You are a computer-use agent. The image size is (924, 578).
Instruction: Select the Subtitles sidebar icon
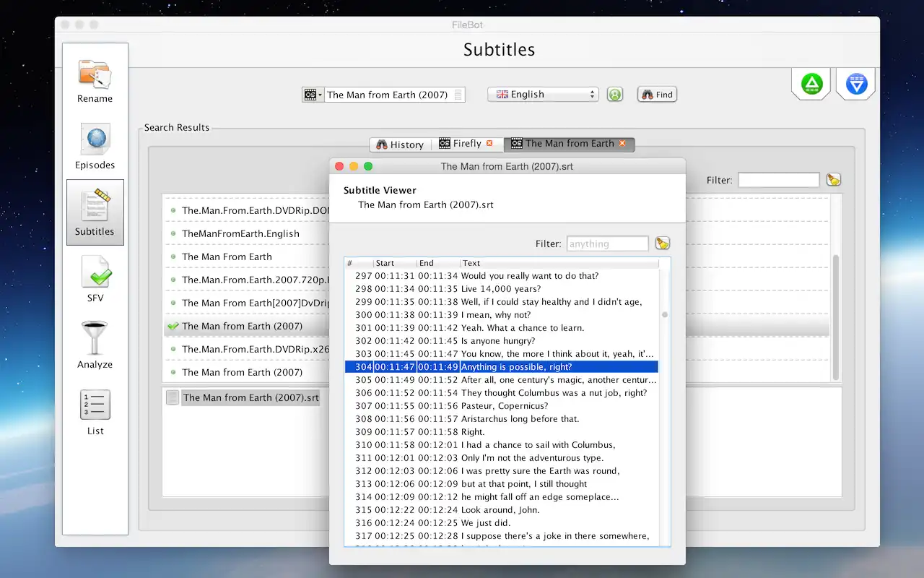coord(95,212)
